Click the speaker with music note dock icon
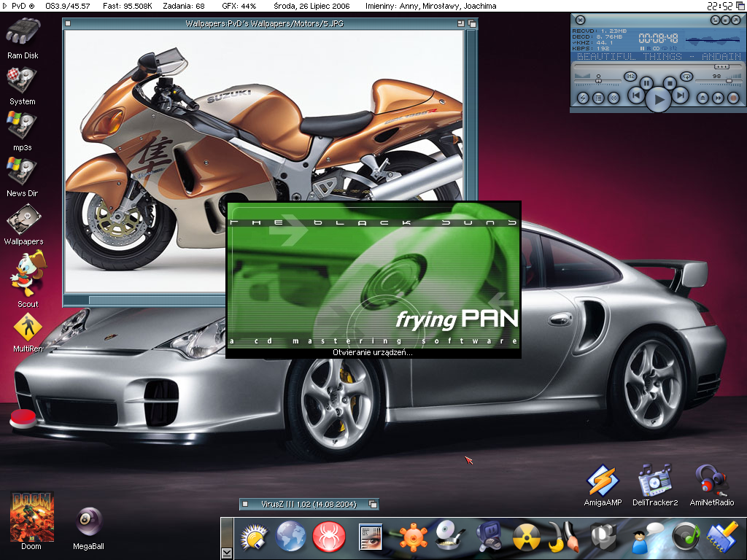 click(686, 537)
